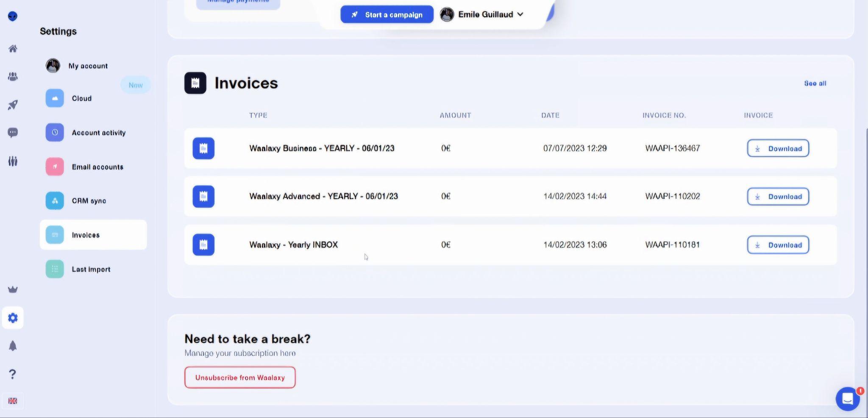Click the Invoices icon in Settings menu
Viewport: 868px width, 418px height.
55,235
